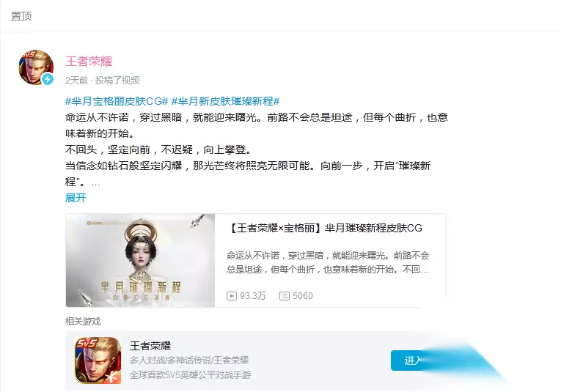Open hashtag #芈月新皮肤璀璨新程#
Viewport: 561px width, 392px height.
225,101
